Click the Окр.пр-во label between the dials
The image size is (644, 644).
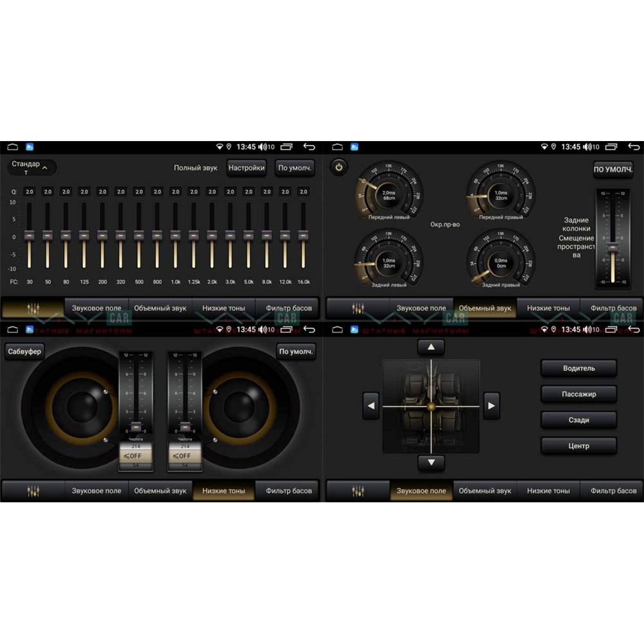coord(445,225)
